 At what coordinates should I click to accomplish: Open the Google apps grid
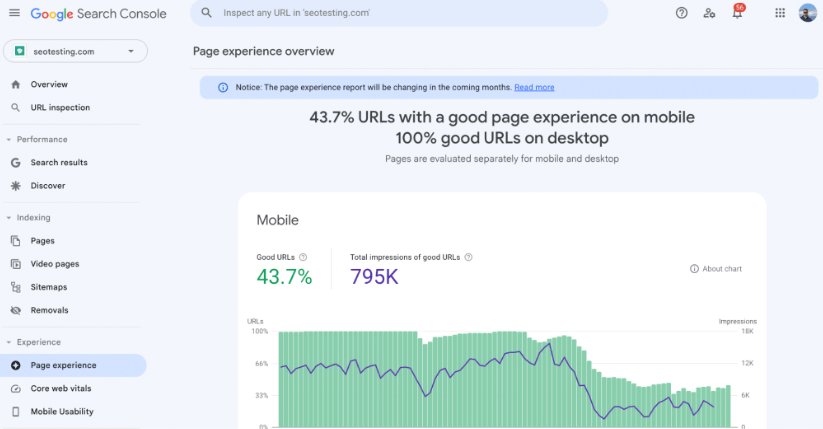[x=780, y=13]
